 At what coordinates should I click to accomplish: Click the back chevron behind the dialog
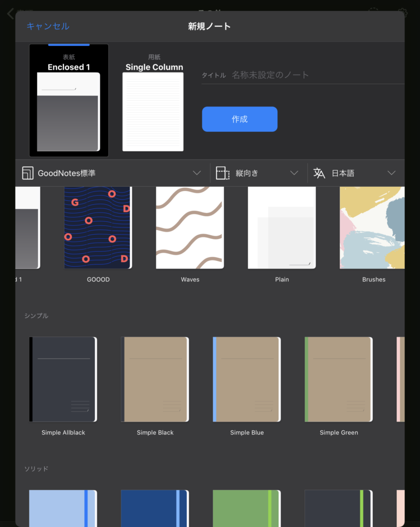point(10,14)
